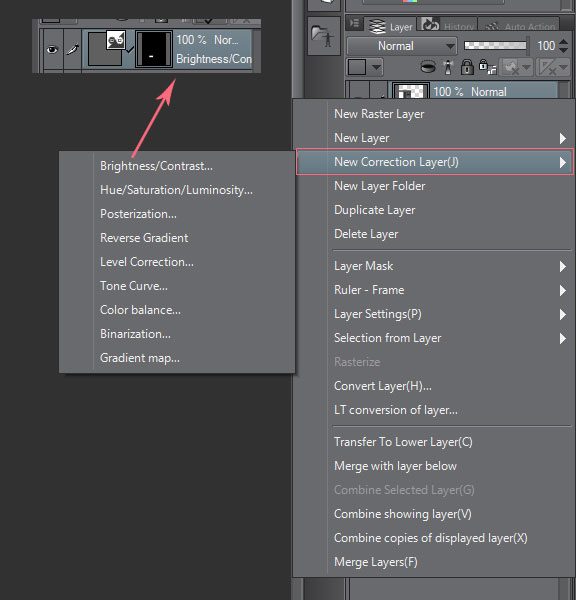Click the '100 % Normal' layer row text
Image resolution: width=576 pixels, height=600 pixels.
click(470, 92)
